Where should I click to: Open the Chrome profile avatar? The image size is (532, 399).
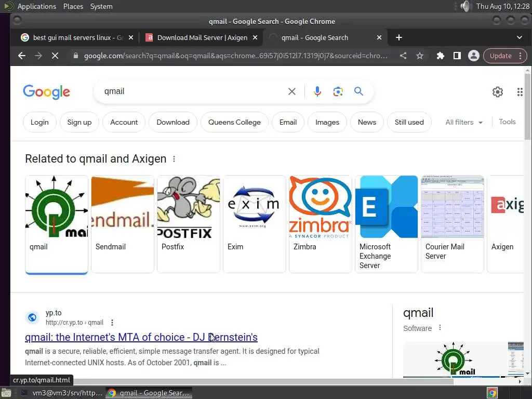tap(474, 56)
